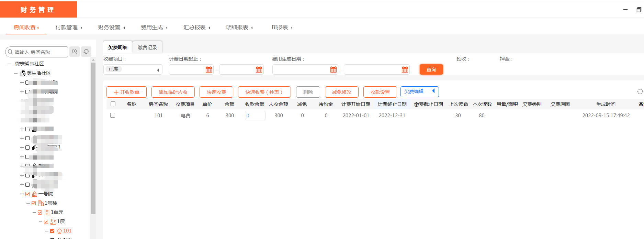
Task: Click the 1单元 unit icon
Action: (47, 213)
